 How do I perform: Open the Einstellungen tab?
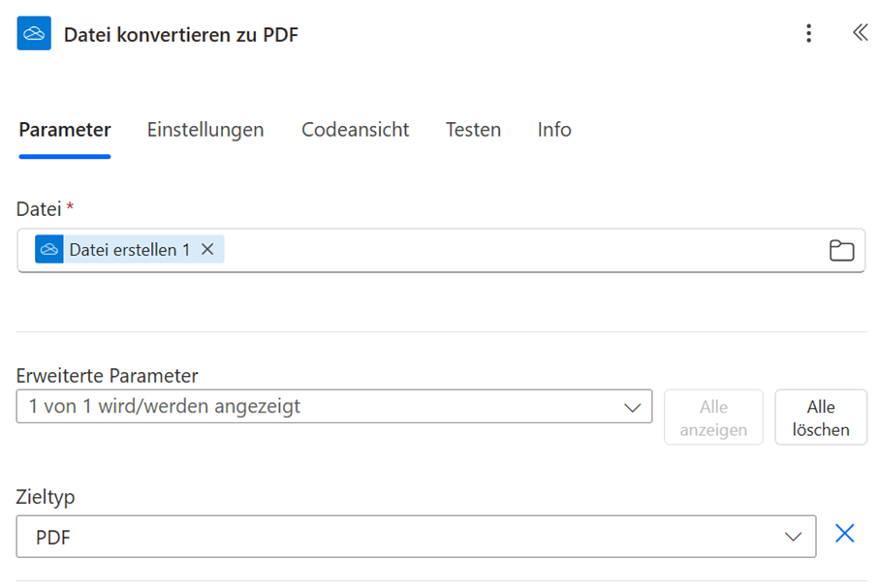click(205, 130)
